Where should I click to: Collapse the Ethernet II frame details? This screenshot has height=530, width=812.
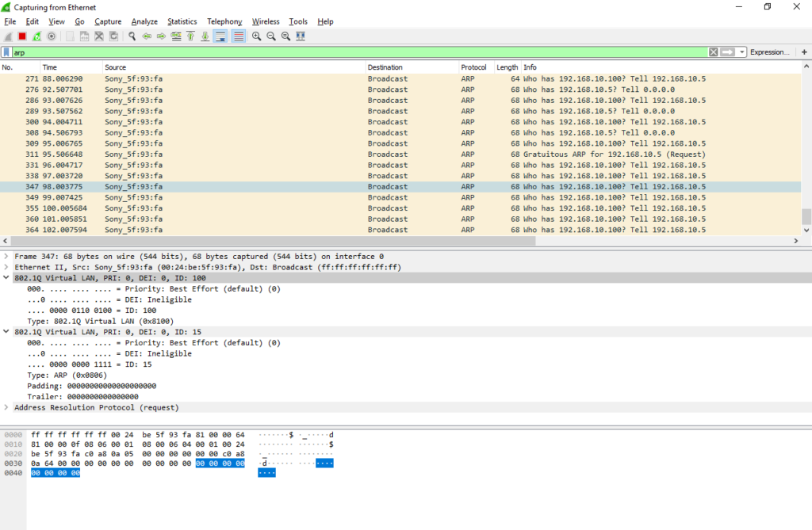(6, 267)
